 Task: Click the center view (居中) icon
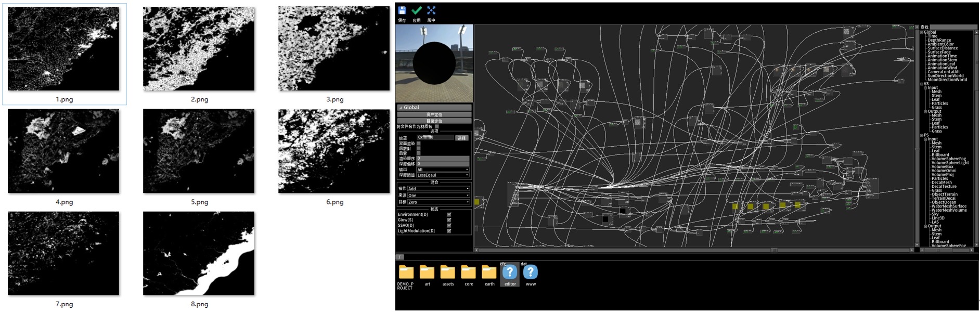(431, 11)
